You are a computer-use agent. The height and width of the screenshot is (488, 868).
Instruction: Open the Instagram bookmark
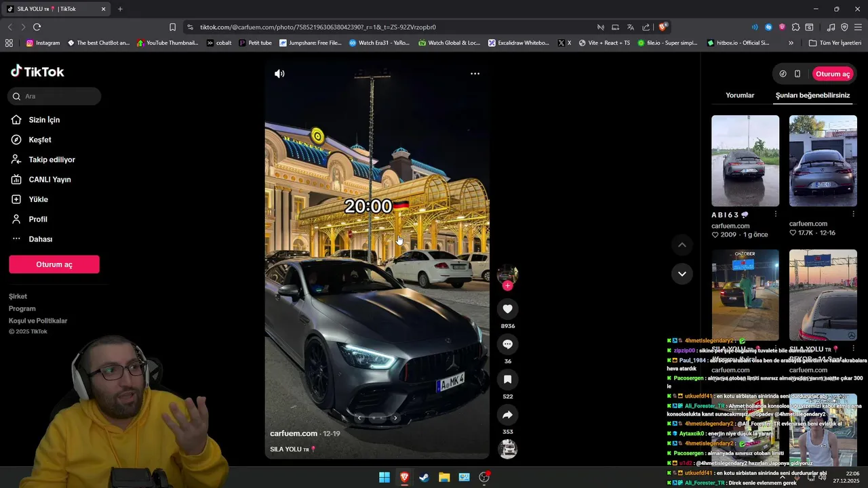[43, 43]
